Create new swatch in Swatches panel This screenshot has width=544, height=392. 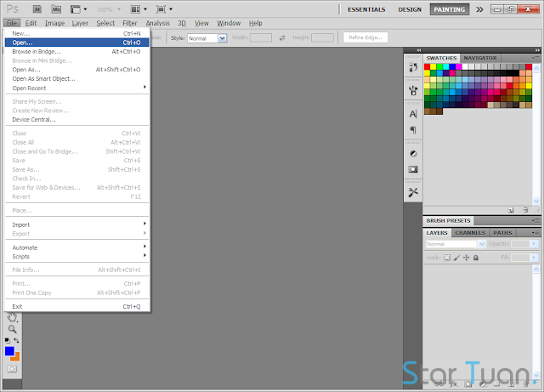tap(511, 210)
